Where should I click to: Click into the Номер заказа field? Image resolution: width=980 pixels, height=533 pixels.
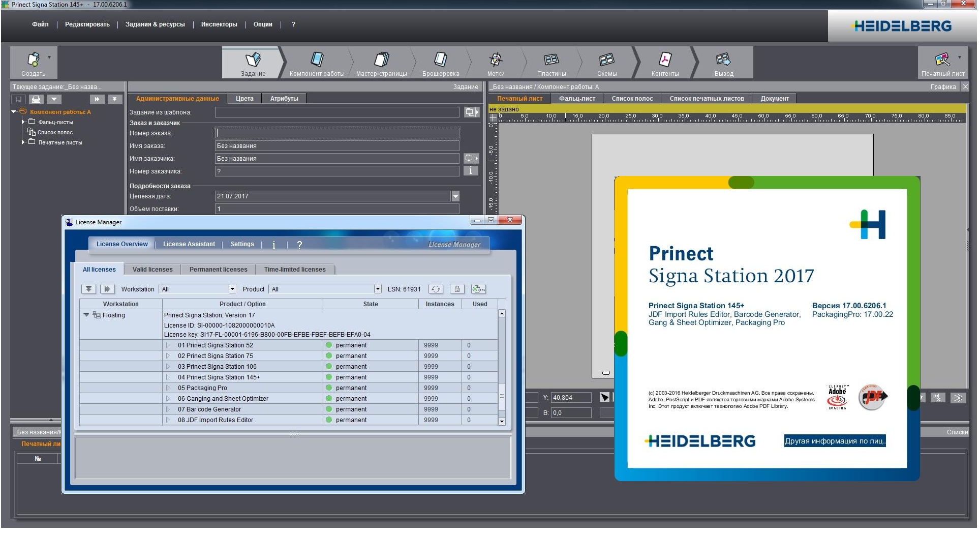(x=338, y=133)
